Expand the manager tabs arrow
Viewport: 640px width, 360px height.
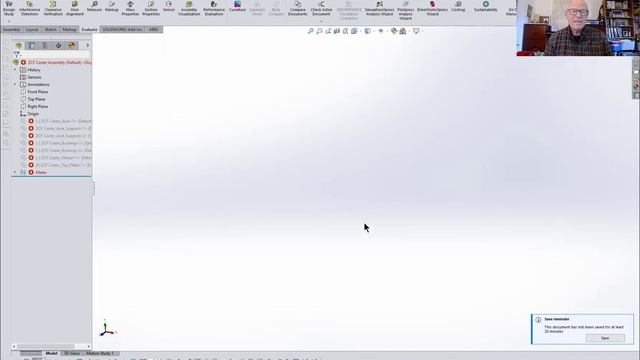click(87, 45)
